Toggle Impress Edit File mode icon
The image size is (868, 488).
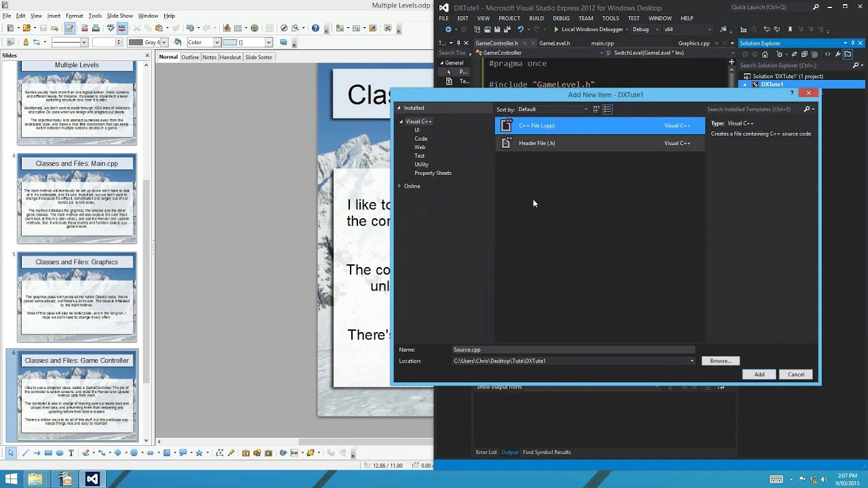tap(69, 28)
